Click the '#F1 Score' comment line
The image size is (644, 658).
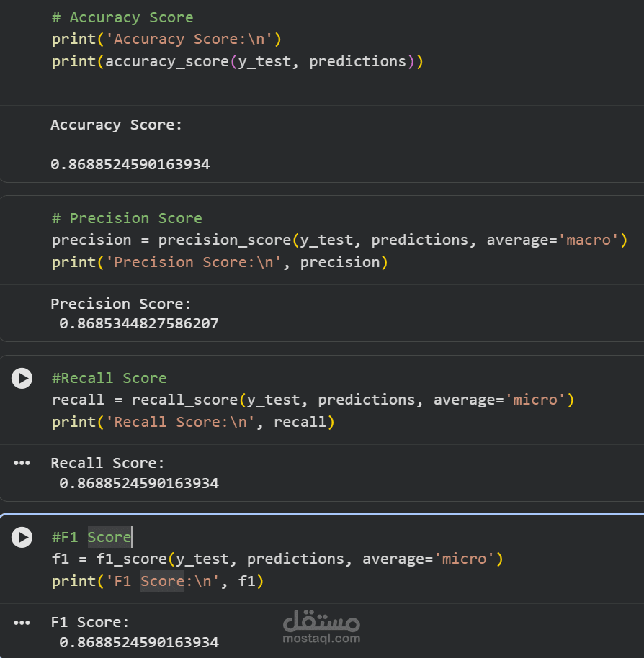pos(91,537)
